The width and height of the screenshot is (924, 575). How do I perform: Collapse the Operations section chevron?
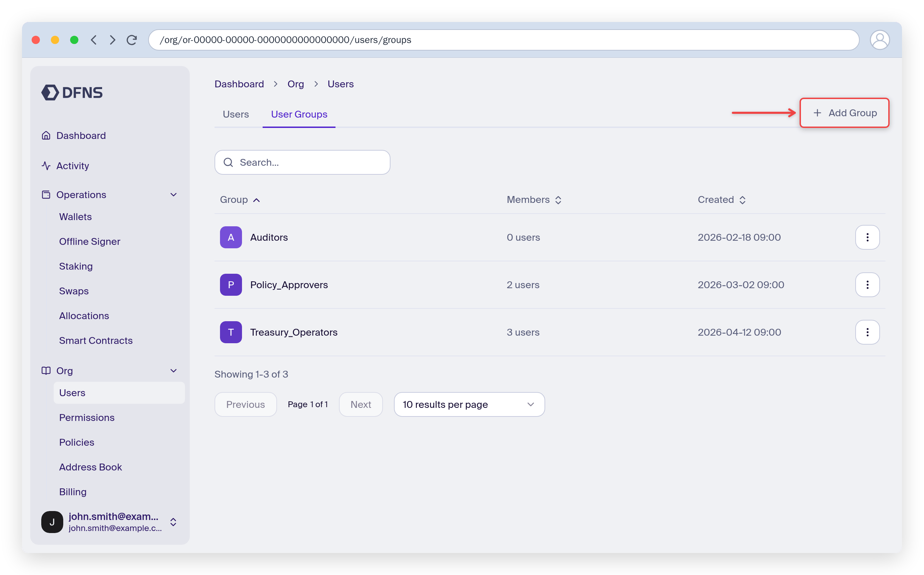pos(173,195)
